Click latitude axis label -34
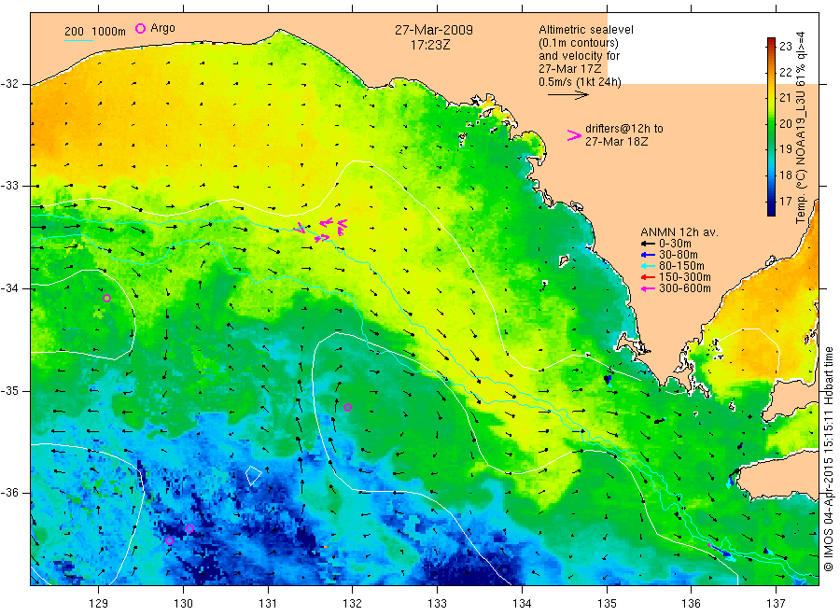The width and height of the screenshot is (840, 616). pyautogui.click(x=9, y=288)
